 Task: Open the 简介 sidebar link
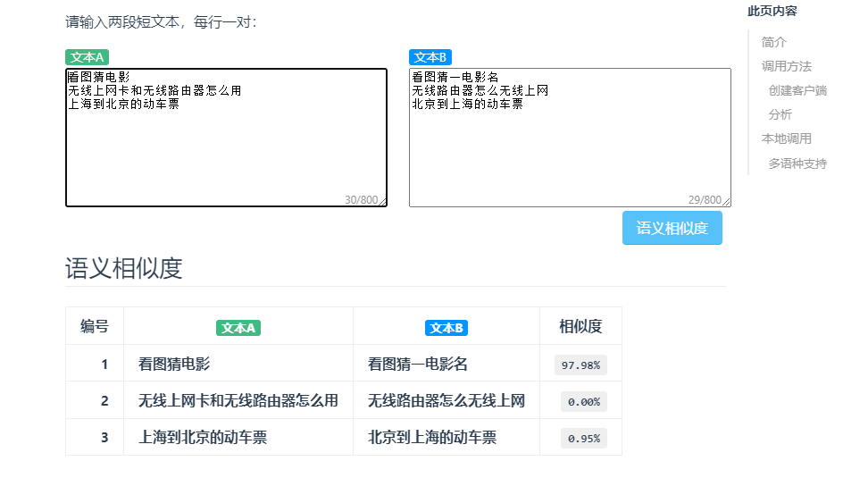click(773, 42)
